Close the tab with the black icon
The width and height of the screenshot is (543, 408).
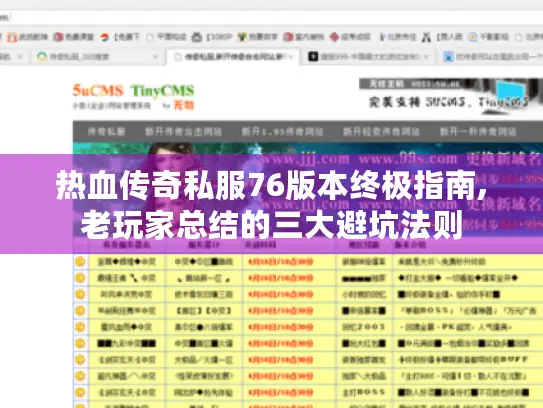426,56
